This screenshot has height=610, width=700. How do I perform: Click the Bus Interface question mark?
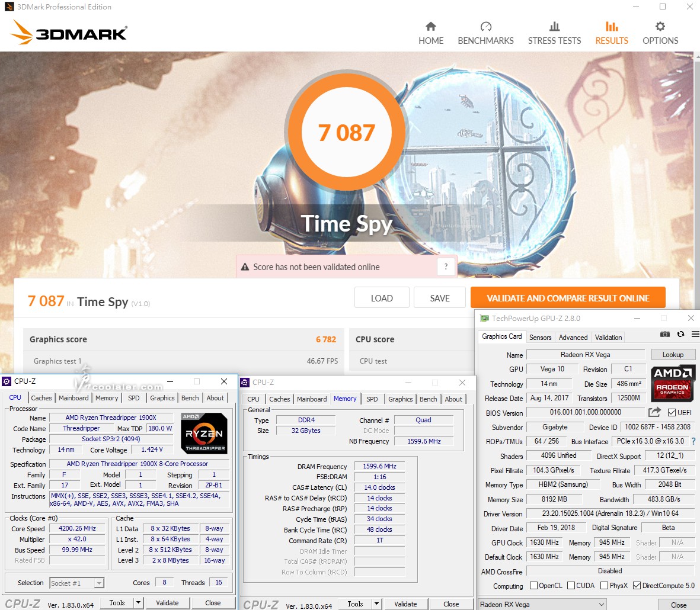pyautogui.click(x=693, y=441)
